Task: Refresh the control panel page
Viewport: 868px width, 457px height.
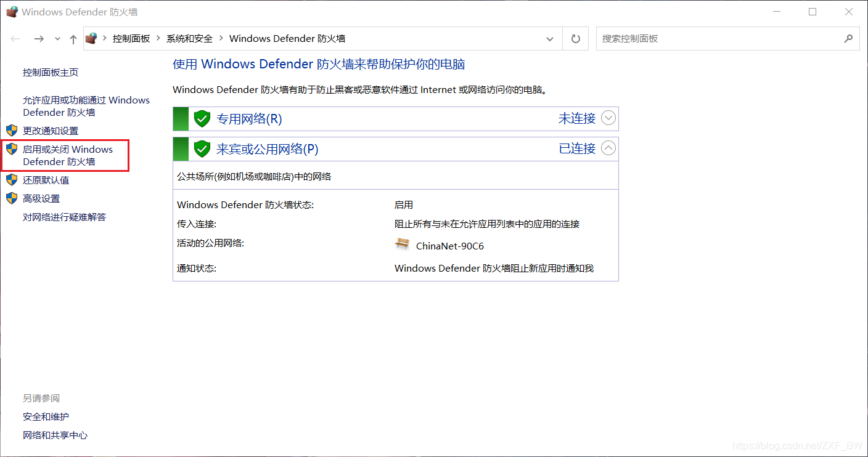Action: point(576,39)
